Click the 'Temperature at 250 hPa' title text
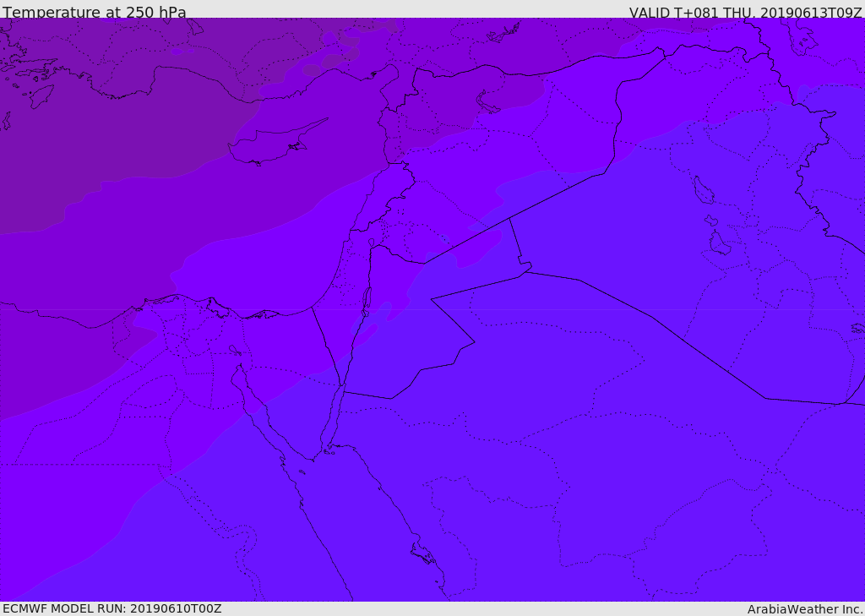The image size is (865, 616). [x=95, y=12]
